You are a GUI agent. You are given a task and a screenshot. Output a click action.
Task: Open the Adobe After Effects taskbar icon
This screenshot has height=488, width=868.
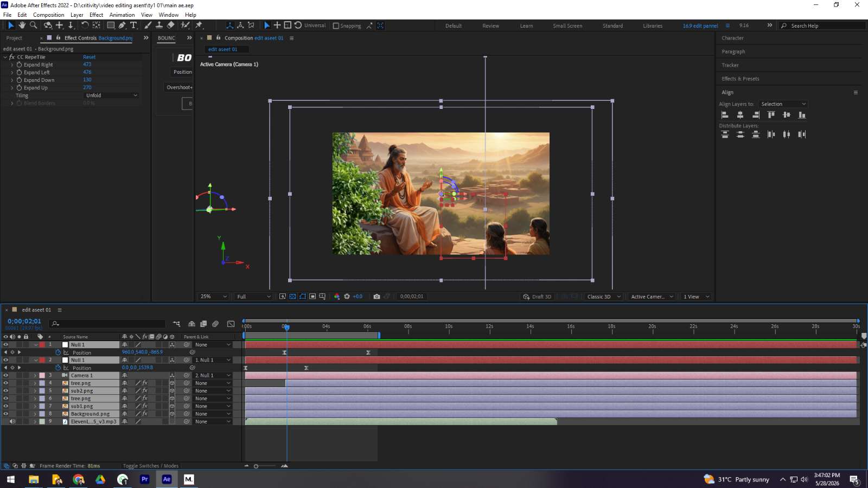point(167,479)
